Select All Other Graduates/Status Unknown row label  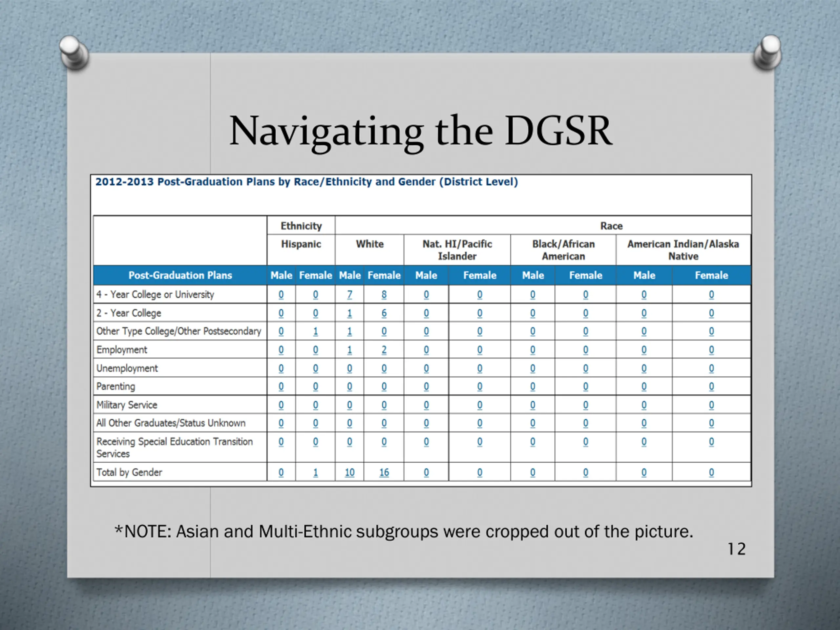point(171,423)
